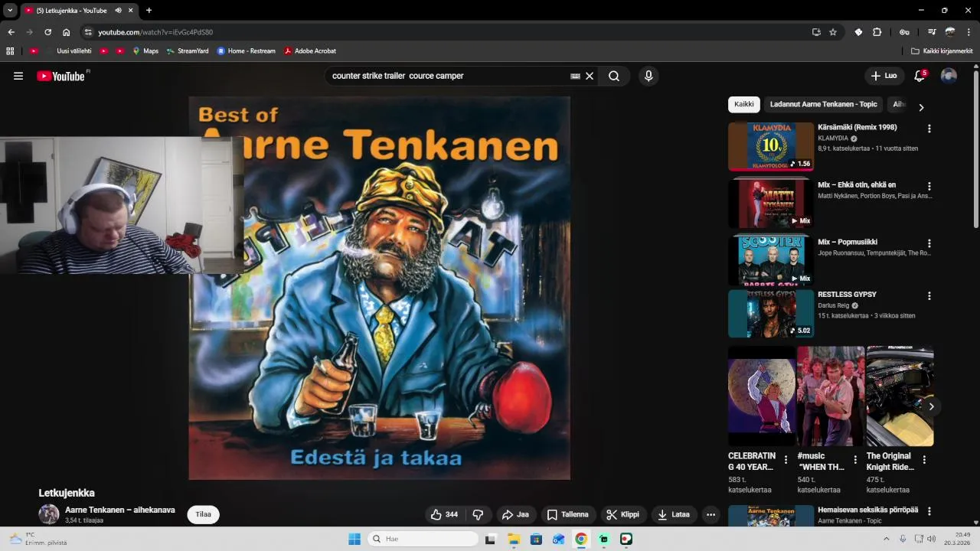The image size is (980, 551).
Task: Click into the YouTube search field
Action: pos(448,76)
